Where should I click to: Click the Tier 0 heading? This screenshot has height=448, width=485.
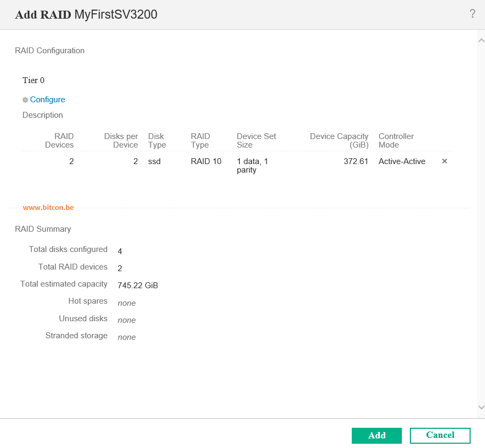pos(34,80)
